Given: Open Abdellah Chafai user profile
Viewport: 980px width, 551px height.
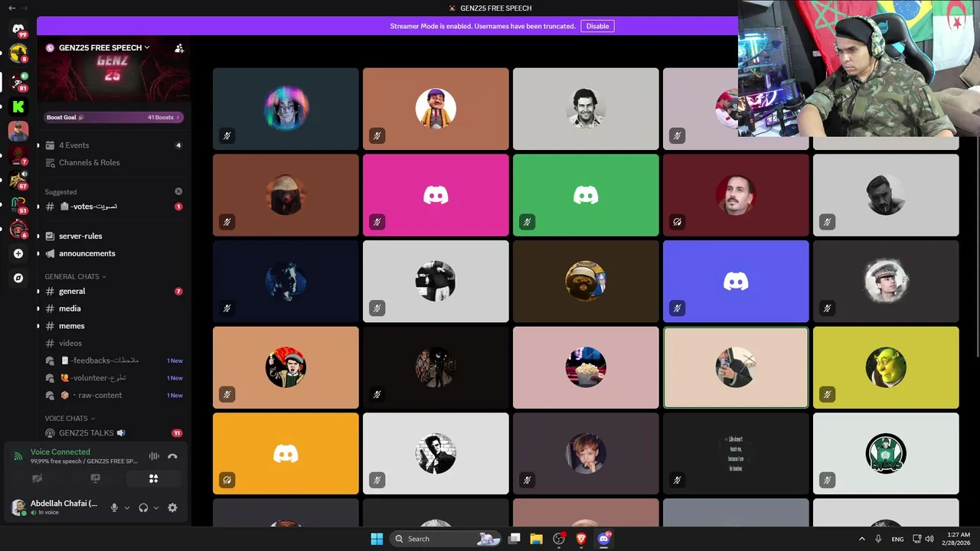Looking at the screenshot, I should pyautogui.click(x=55, y=507).
